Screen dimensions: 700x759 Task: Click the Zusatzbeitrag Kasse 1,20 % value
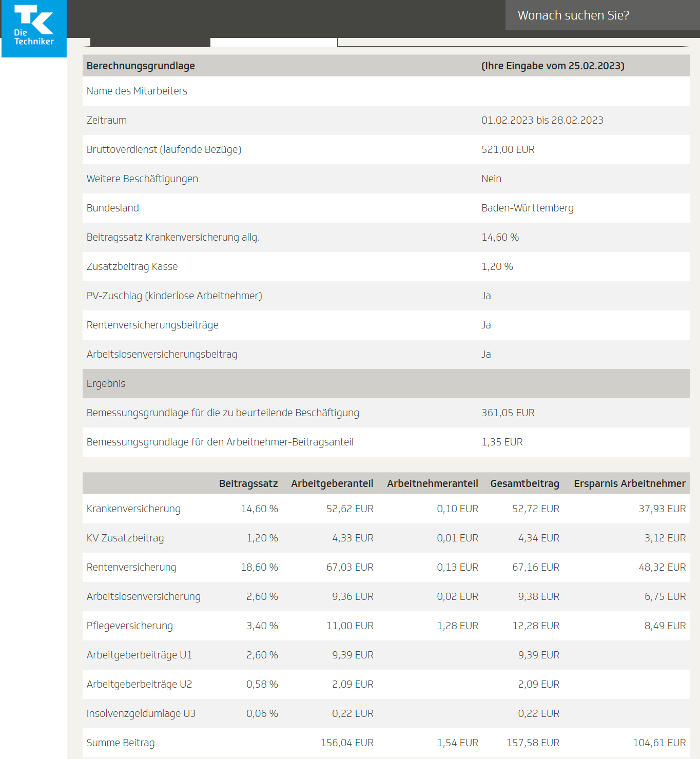pos(497,266)
